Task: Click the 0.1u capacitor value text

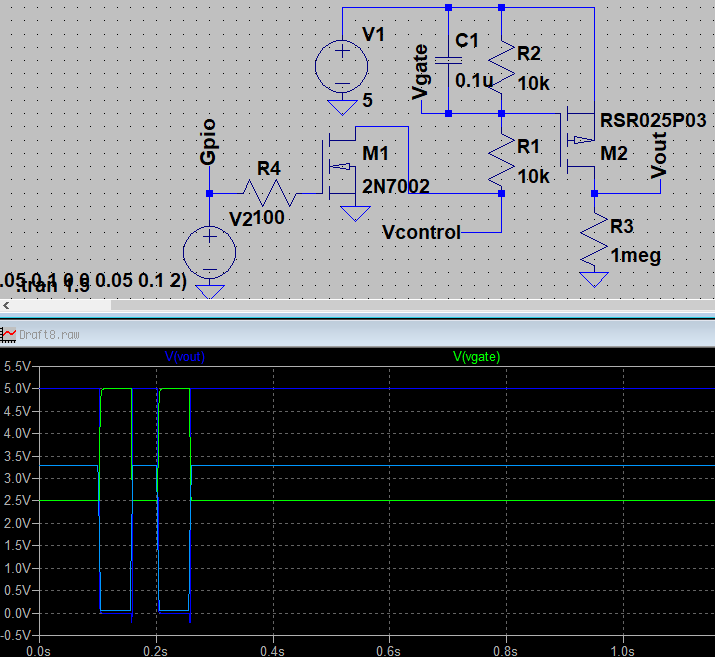Action: coord(474,80)
